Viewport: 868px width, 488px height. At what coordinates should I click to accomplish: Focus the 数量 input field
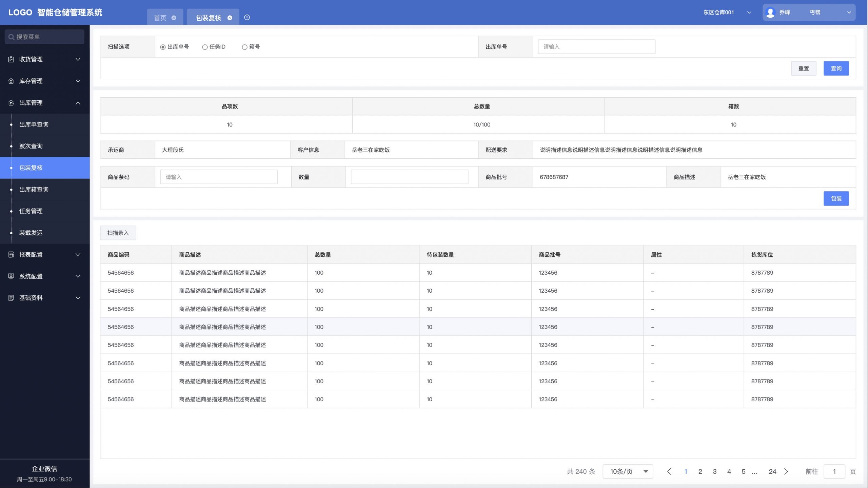pos(409,177)
